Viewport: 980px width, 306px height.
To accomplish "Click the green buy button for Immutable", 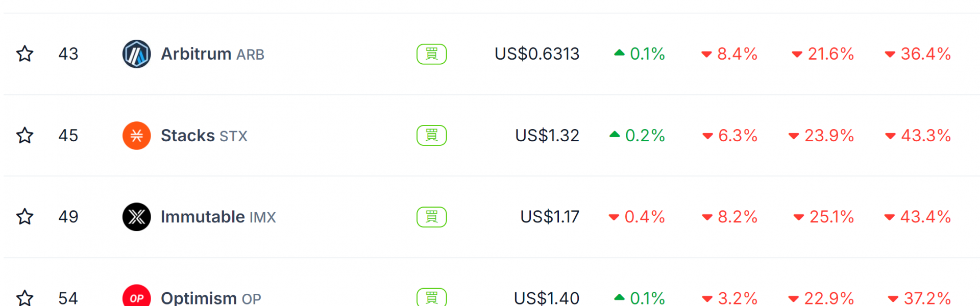I will tap(432, 217).
